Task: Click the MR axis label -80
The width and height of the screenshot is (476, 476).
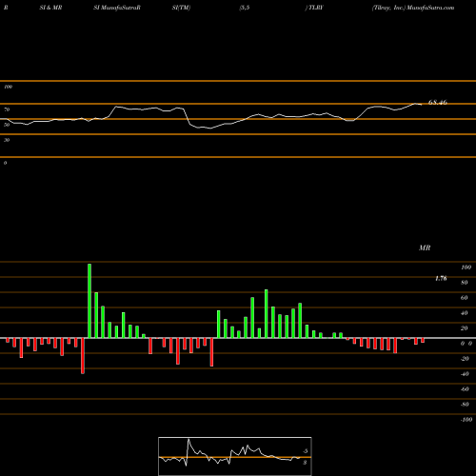Action: (465, 405)
